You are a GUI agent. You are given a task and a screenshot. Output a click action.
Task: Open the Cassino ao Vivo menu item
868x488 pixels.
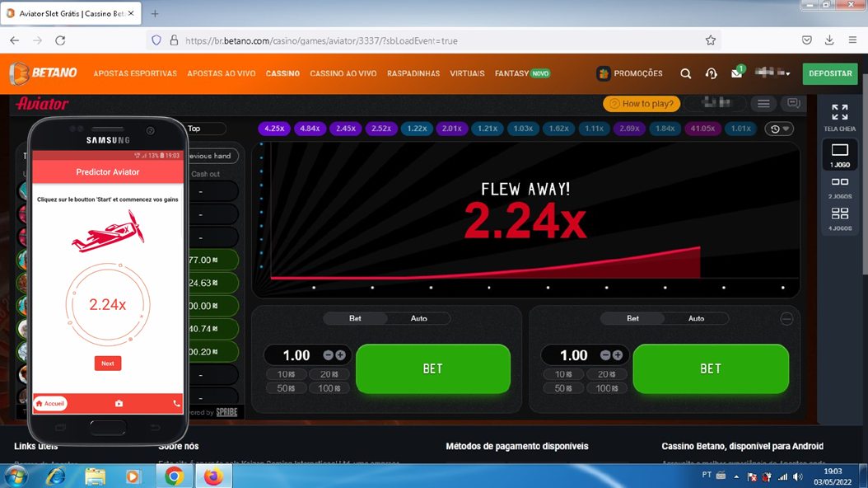(343, 73)
